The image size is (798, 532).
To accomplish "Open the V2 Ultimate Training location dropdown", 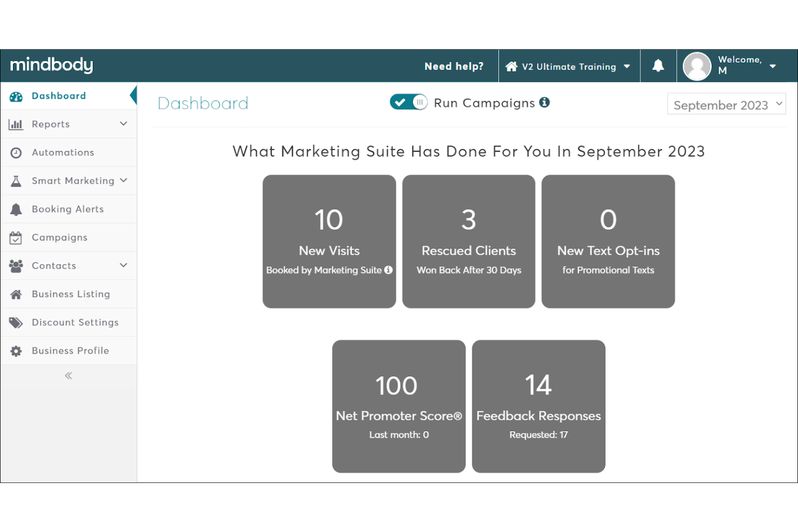I will [x=569, y=66].
